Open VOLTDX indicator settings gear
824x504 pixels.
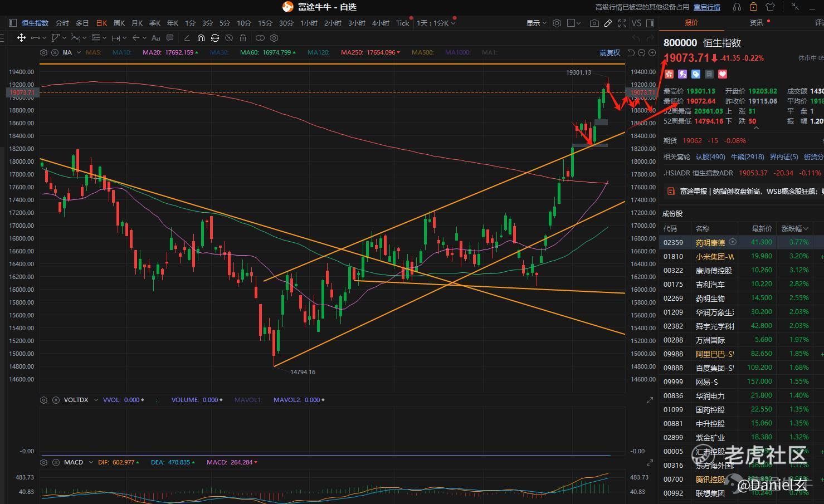(x=44, y=400)
